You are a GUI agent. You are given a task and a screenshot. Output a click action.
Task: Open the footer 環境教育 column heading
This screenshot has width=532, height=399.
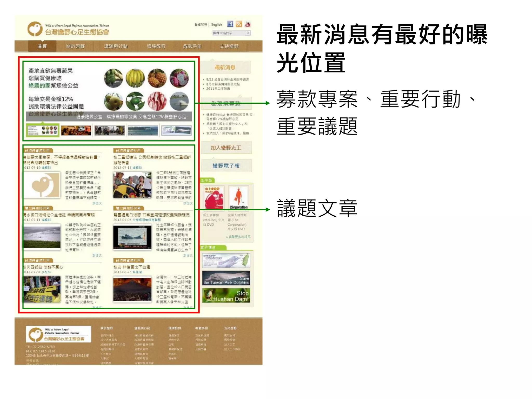[x=175, y=328]
